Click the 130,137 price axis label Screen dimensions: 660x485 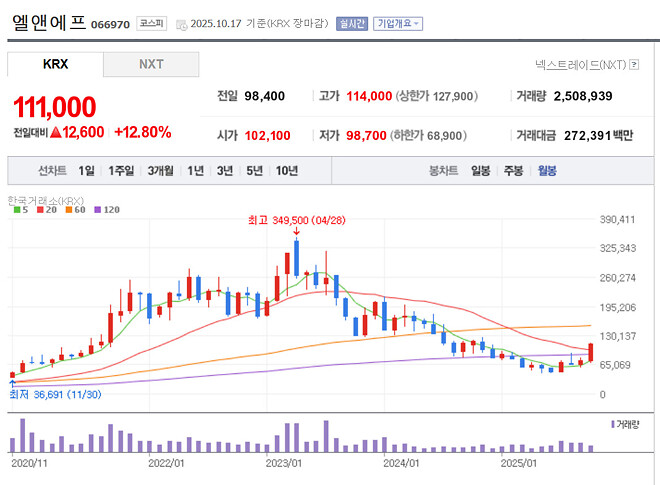click(617, 336)
